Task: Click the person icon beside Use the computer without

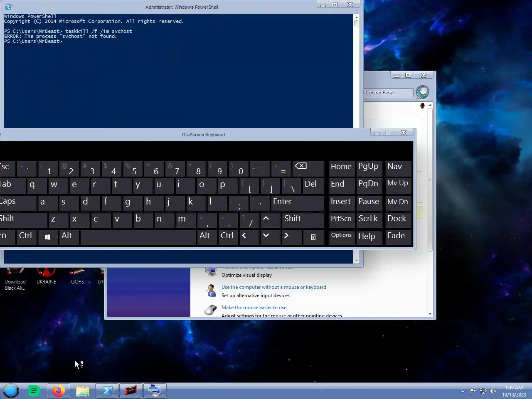Action: pos(211,291)
